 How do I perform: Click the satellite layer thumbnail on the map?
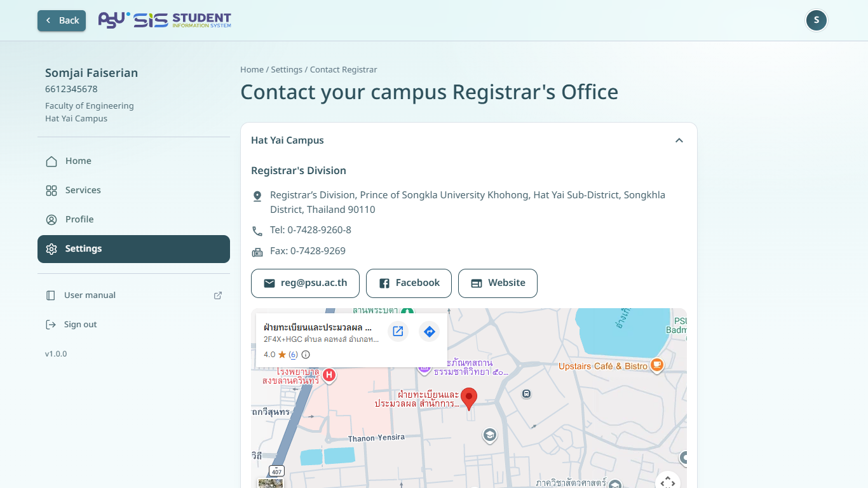[x=271, y=484]
